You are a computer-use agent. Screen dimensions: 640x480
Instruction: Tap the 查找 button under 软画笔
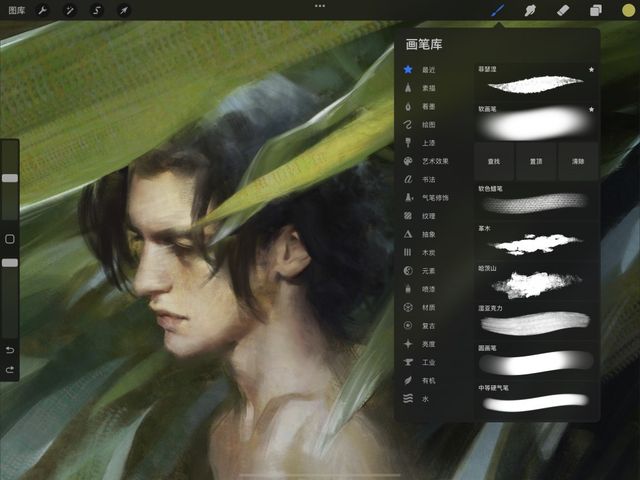[x=494, y=162]
